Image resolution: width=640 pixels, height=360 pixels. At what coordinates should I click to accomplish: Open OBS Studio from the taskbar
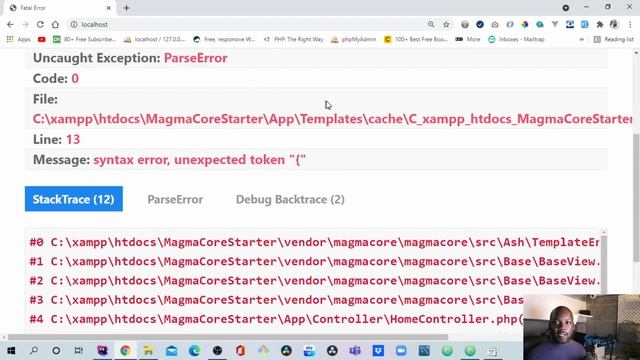click(218, 351)
